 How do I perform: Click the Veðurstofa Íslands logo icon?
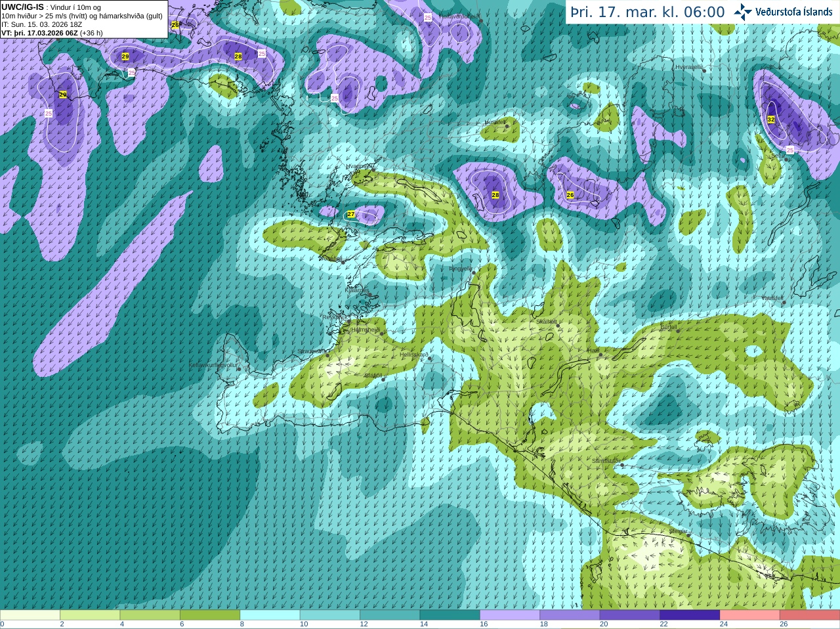tap(742, 12)
